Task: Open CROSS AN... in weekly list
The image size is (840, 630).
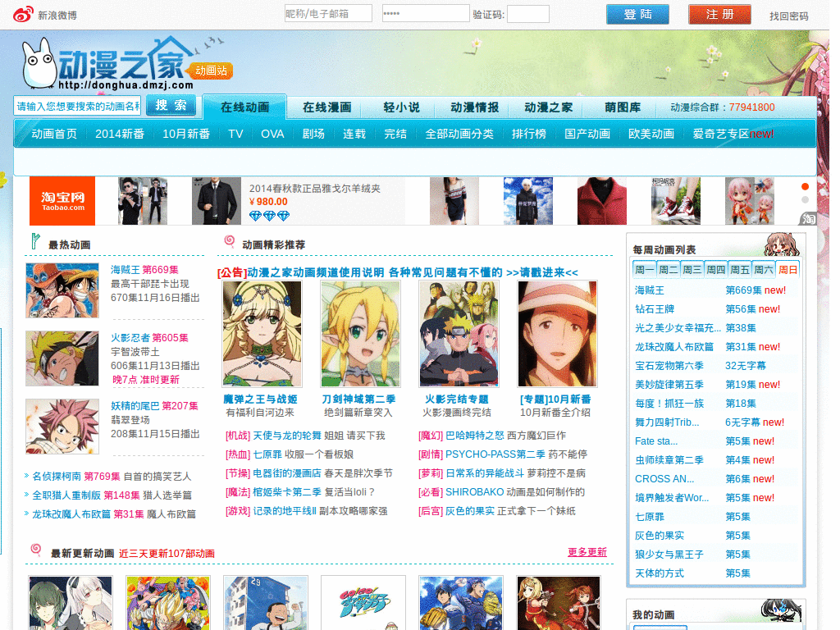Action: pyautogui.click(x=664, y=479)
